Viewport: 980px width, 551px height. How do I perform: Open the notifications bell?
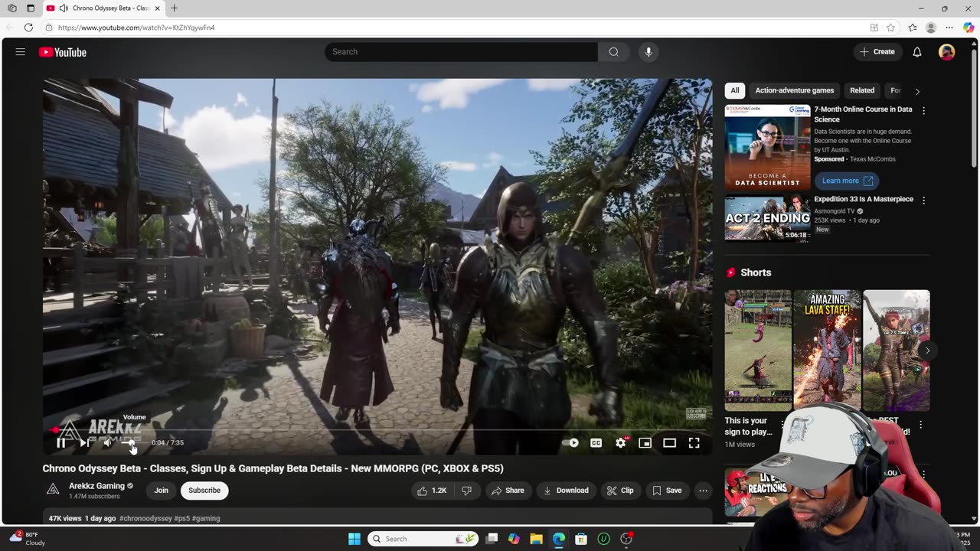pyautogui.click(x=917, y=52)
